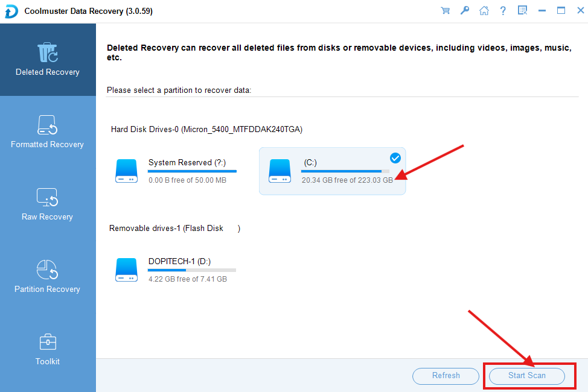Switch to Raw Recovery mode
588x392 pixels.
click(48, 204)
